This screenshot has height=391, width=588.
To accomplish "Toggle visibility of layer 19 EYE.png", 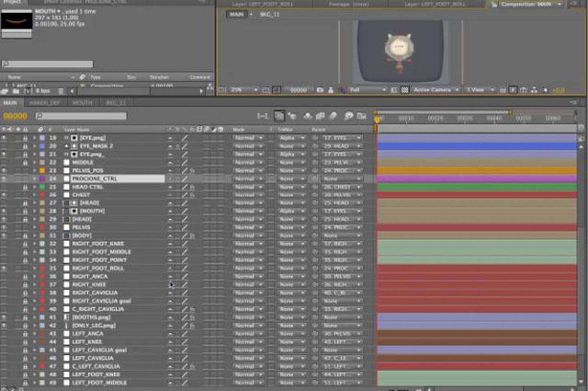I will (x=4, y=138).
